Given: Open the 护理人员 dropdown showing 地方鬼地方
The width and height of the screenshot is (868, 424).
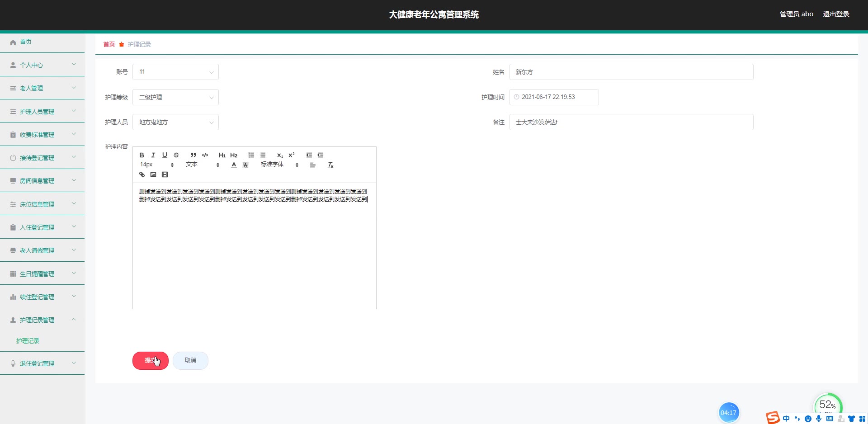Looking at the screenshot, I should point(175,122).
